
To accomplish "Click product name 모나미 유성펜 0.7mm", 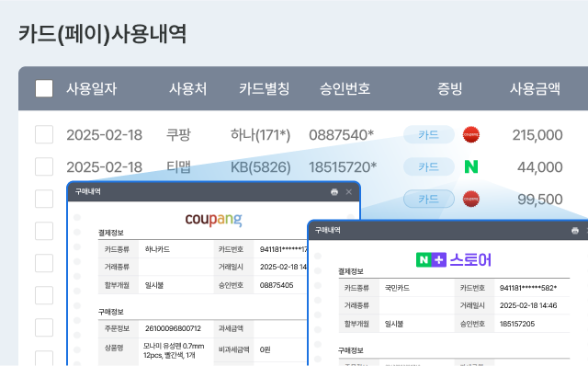I will (x=174, y=346).
